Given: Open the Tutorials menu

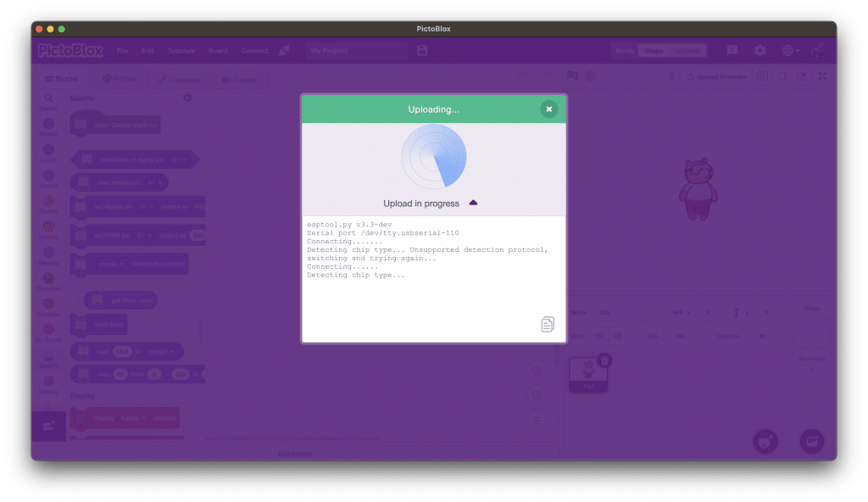Looking at the screenshot, I should pyautogui.click(x=181, y=50).
